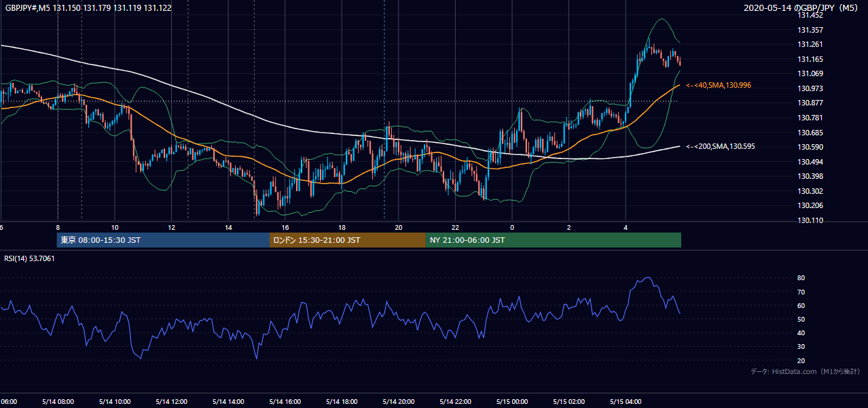Image resolution: width=868 pixels, height=408 pixels.
Task: Click RSI scale value 80
Action: [801, 278]
